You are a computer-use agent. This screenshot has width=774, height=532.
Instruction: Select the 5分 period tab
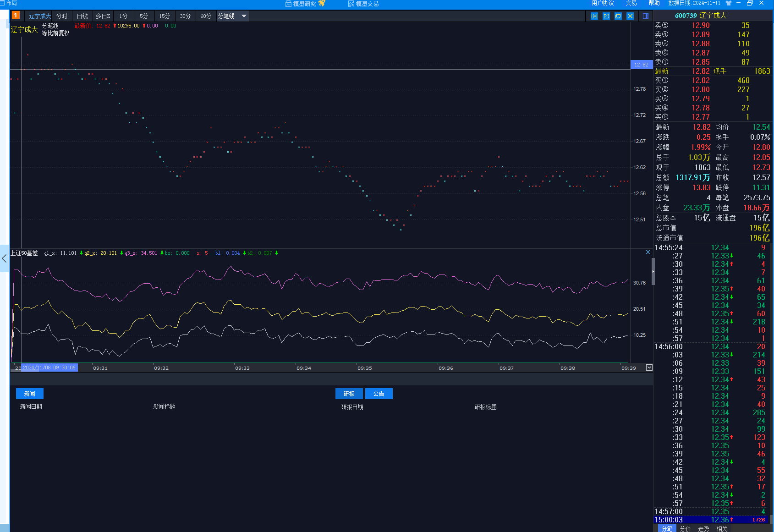(x=144, y=16)
